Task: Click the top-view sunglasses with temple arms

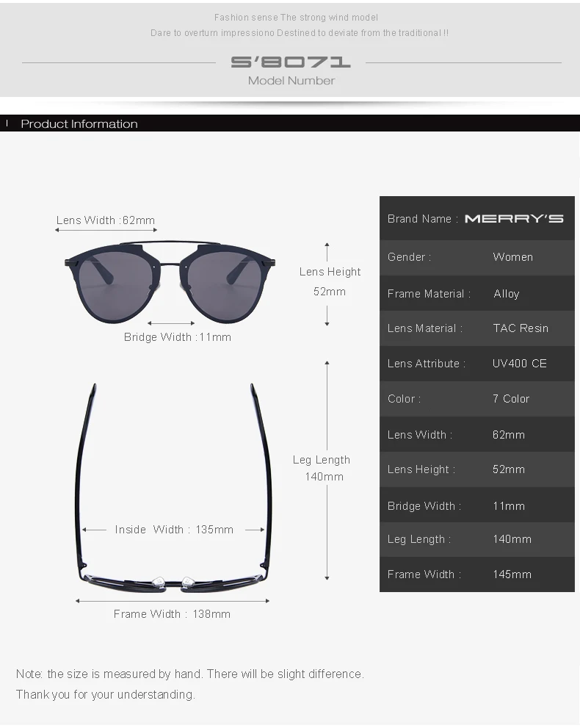Action: (173, 488)
